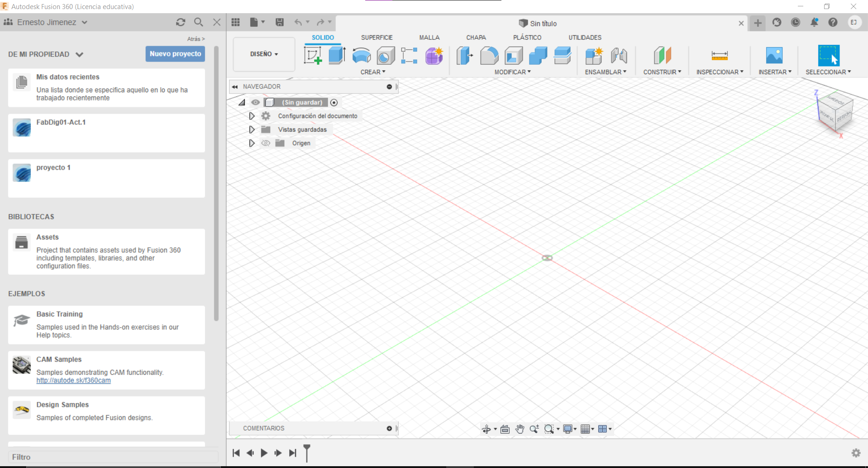Open the notifications bell
Screen dimensions: 868x468
(814, 22)
